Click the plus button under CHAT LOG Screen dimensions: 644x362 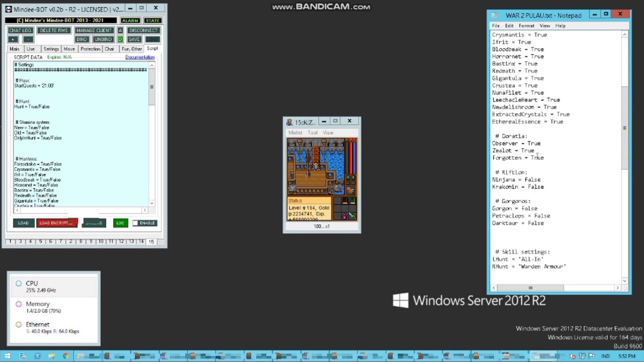pos(13,39)
